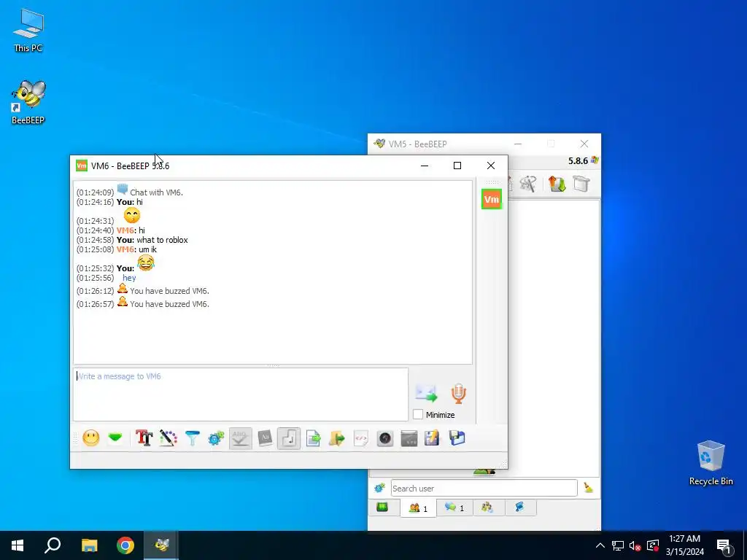The image size is (747, 560).
Task: Click the Search user field
Action: pyautogui.click(x=484, y=488)
